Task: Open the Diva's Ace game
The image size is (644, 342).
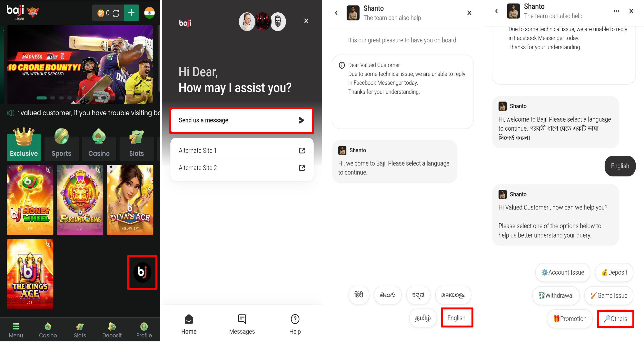Action: tap(130, 200)
